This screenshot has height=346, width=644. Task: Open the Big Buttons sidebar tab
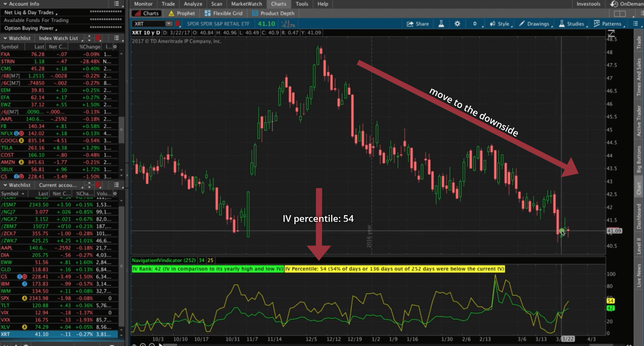click(x=639, y=159)
